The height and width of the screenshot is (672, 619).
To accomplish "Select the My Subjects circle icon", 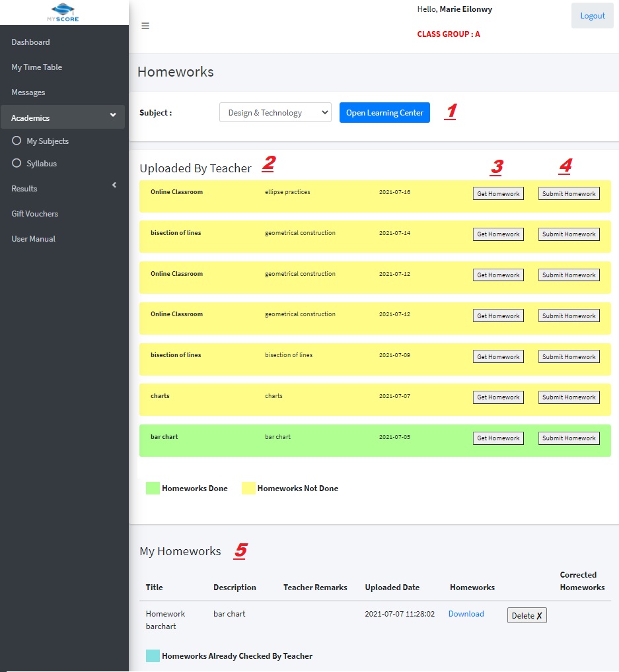I will pos(17,141).
